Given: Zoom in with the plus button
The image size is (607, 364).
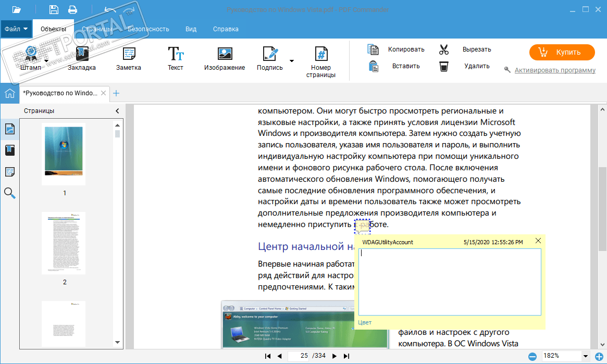Looking at the screenshot, I should tap(599, 356).
